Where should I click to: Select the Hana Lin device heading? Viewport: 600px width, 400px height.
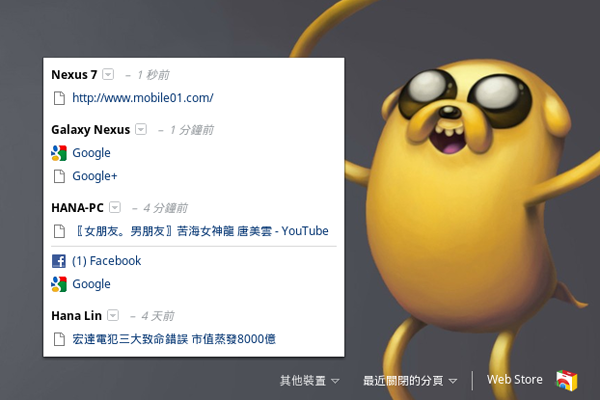77,316
